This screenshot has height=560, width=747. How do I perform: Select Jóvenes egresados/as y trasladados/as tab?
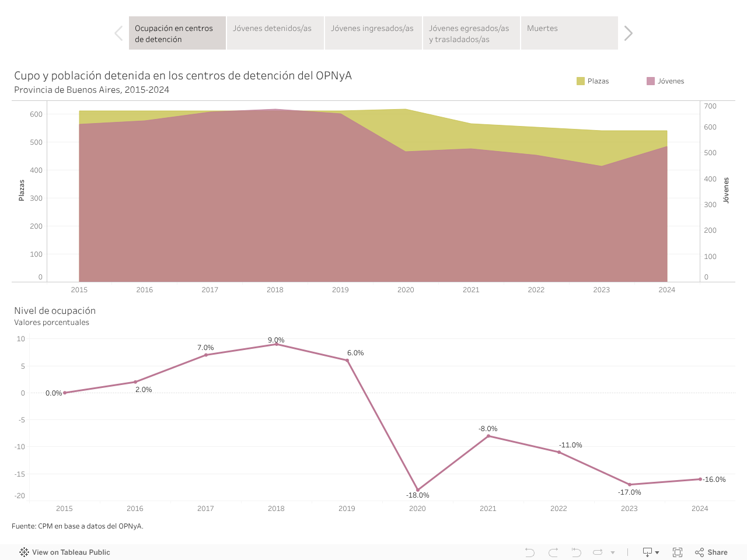coord(471,33)
